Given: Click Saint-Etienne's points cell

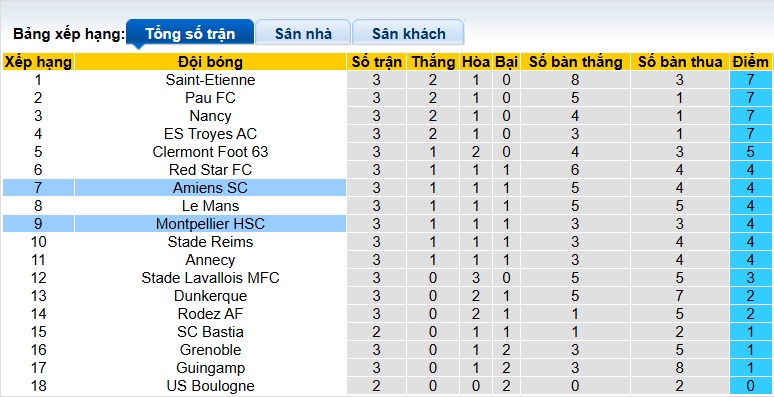Looking at the screenshot, I should [x=750, y=80].
